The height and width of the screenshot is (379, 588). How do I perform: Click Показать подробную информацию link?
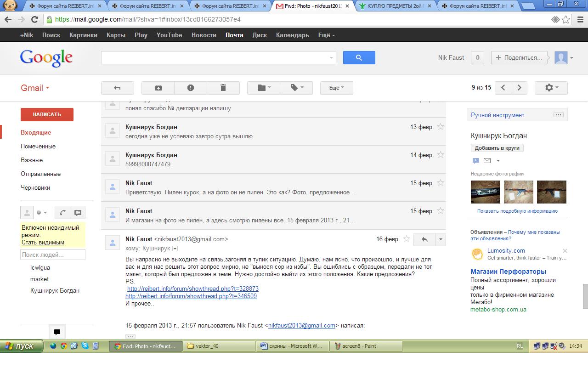click(x=517, y=211)
